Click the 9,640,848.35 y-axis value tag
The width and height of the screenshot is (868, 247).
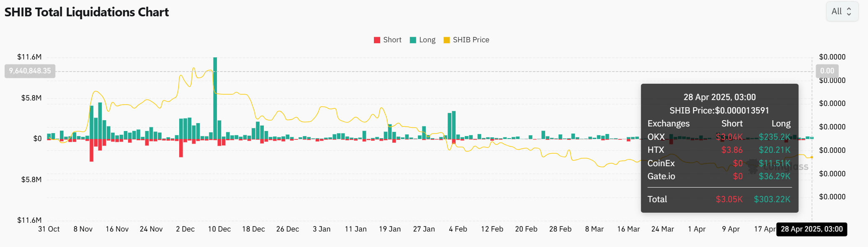tap(30, 71)
